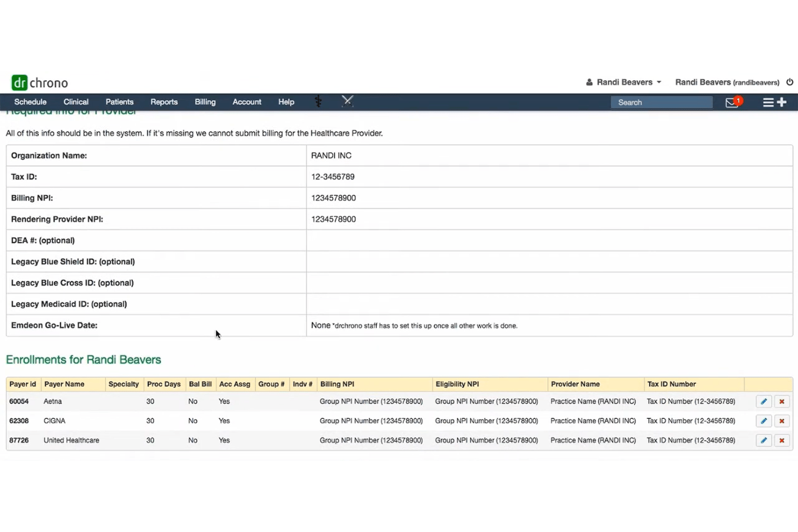Screen dimensions: 798x532
Task: Click United Healthcare row Tax ID Number value
Action: coord(691,440)
